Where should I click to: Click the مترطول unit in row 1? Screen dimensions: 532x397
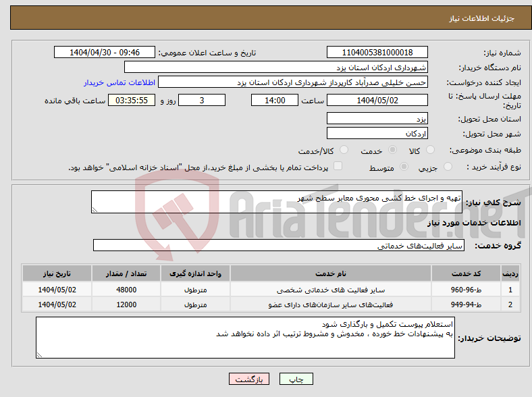(x=195, y=290)
